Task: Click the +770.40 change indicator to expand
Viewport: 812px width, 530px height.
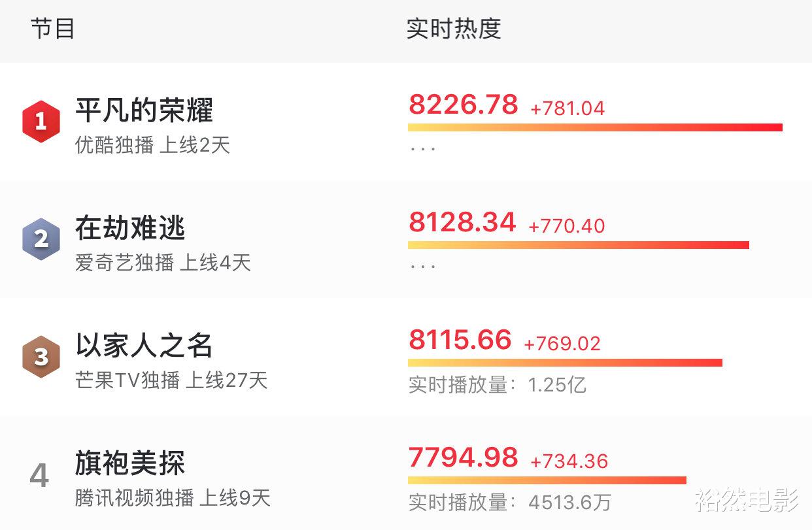Action: [566, 225]
